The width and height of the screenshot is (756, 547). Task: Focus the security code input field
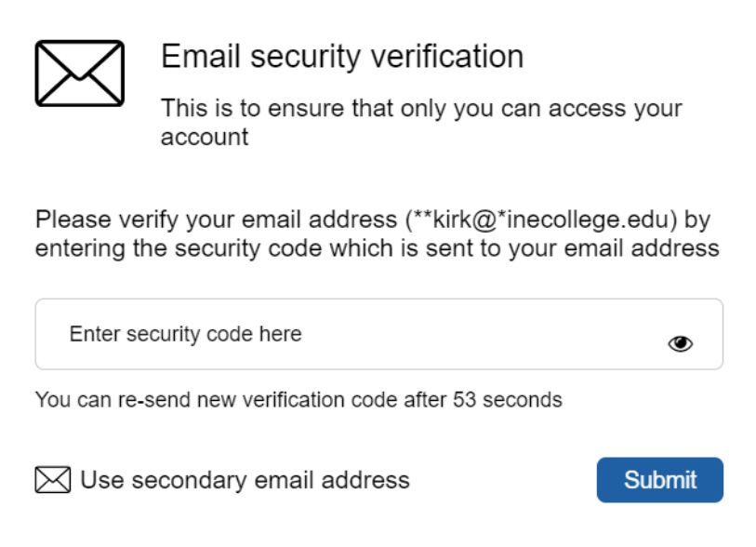tap(379, 334)
